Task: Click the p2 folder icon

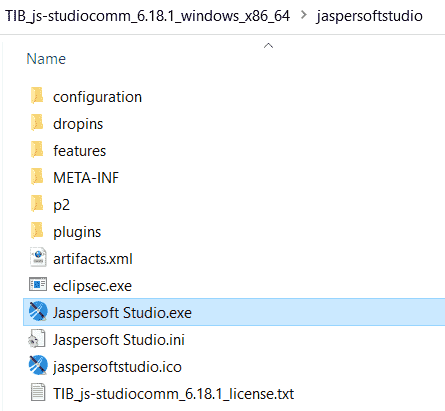Action: point(37,204)
